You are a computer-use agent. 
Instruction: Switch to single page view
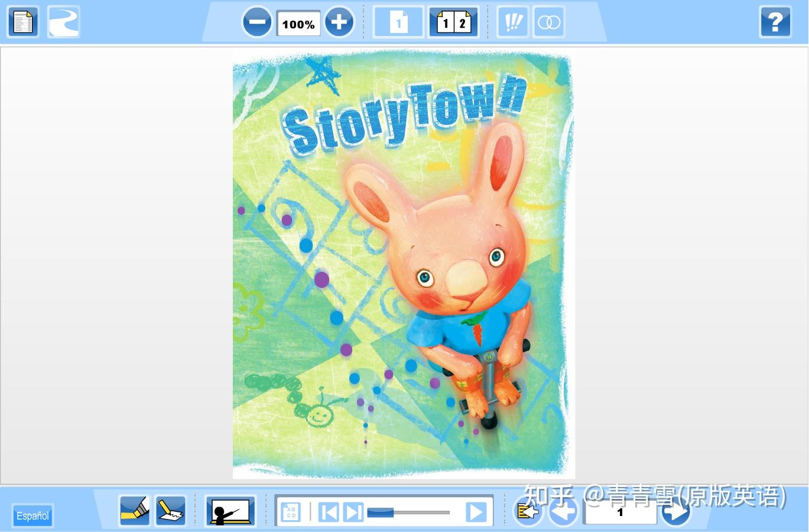coord(398,22)
